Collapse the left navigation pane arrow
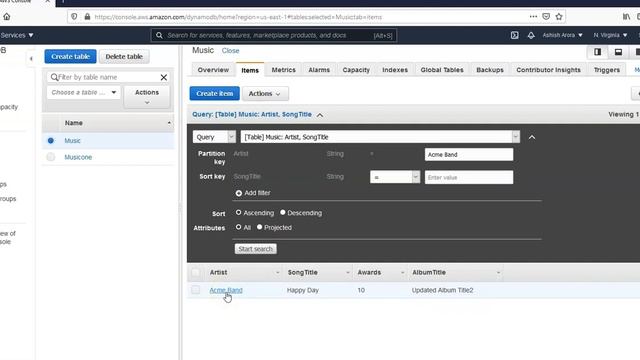Screen dimensions: 640x360 [x=31, y=58]
